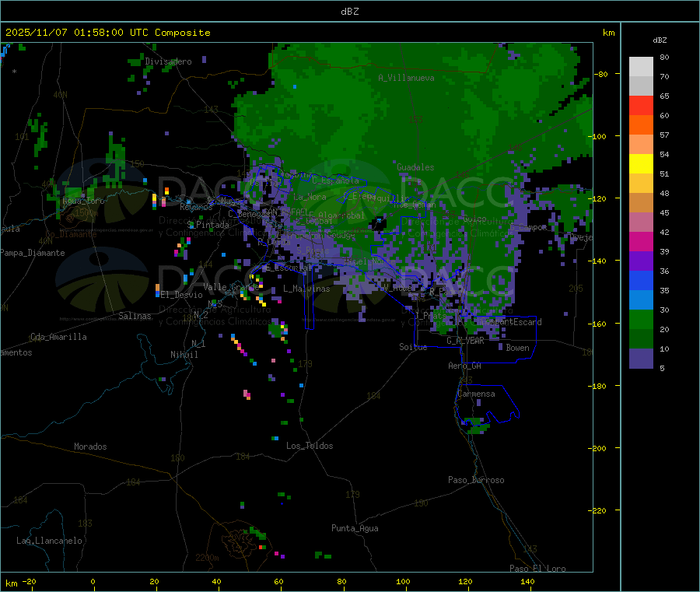
Task: Click the dBZ title at top
Action: (x=349, y=12)
